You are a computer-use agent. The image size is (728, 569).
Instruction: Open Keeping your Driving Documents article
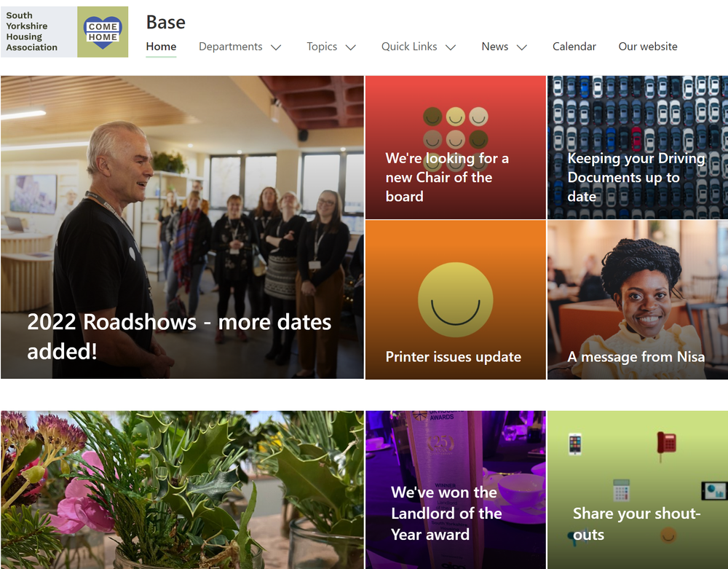(638, 147)
